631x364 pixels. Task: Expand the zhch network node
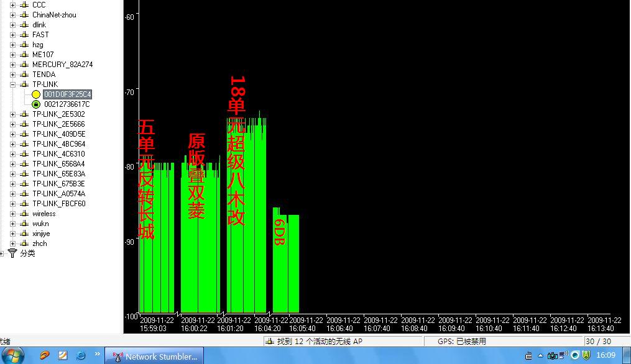[x=13, y=243]
